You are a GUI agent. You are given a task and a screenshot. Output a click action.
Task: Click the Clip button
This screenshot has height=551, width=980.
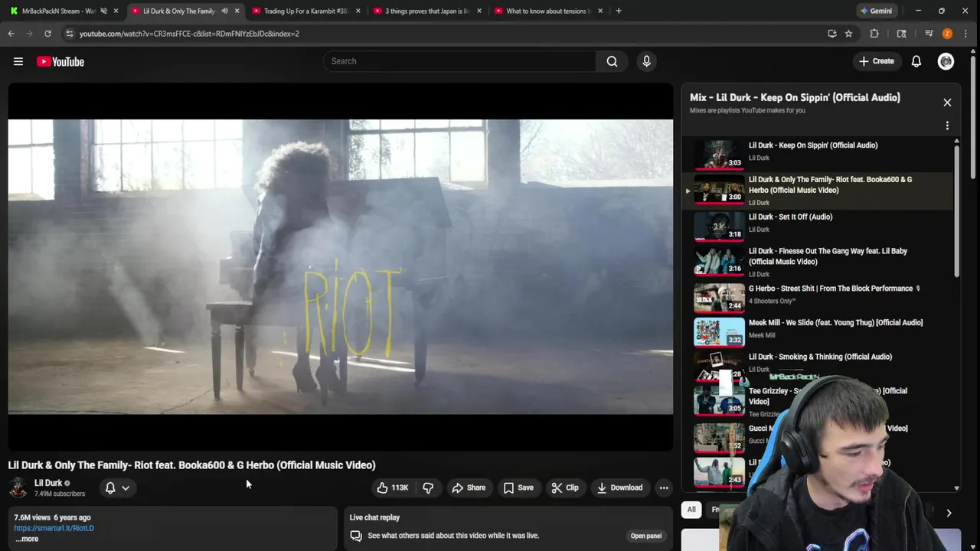[565, 487]
